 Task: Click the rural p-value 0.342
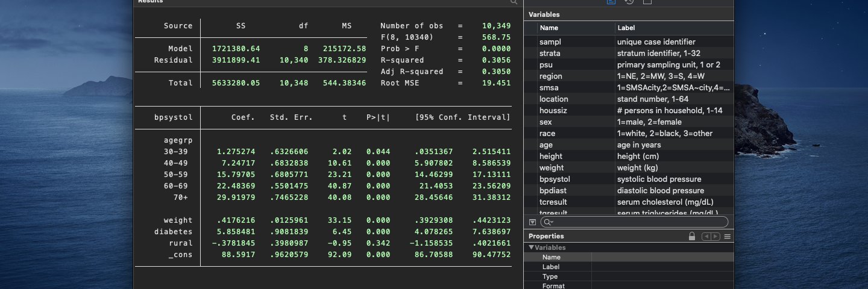click(378, 243)
